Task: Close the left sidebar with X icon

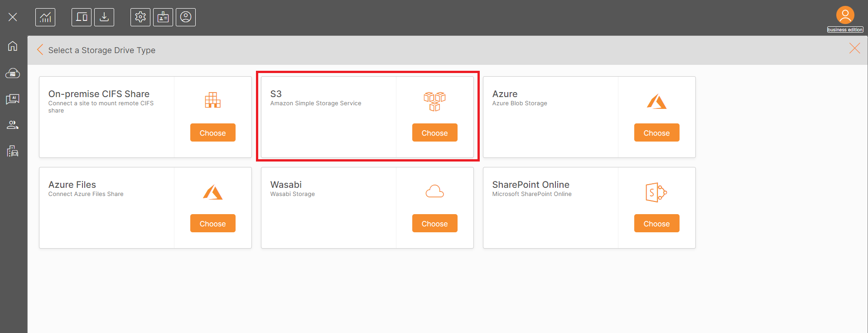Action: tap(13, 17)
